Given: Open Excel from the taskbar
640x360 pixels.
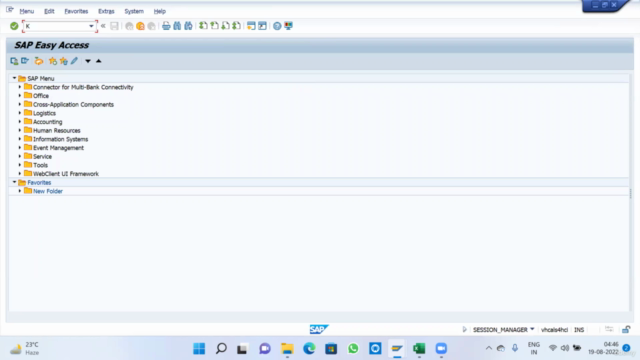Looking at the screenshot, I should click(x=419, y=349).
